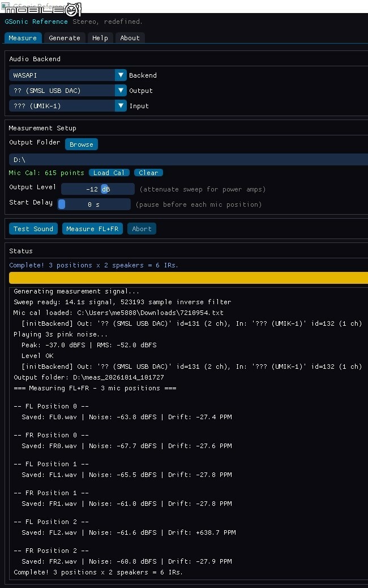Open the SMSL USB DAC output combo box
This screenshot has height=588, width=368.
68,91
